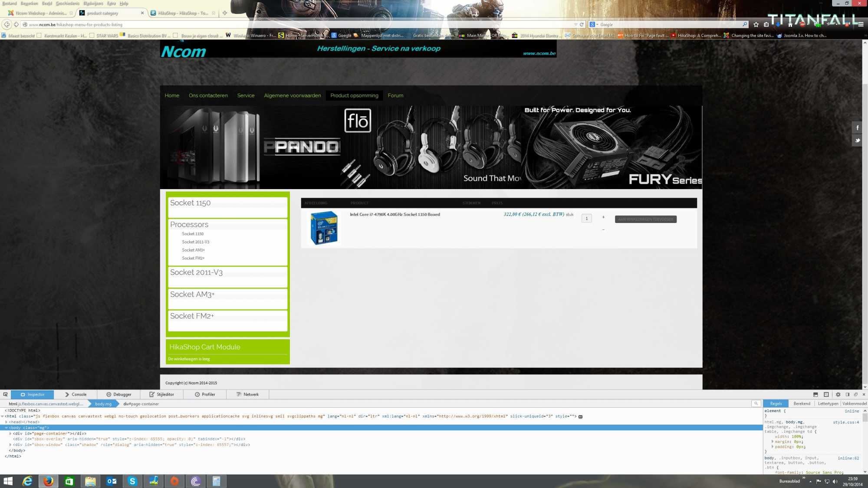The width and height of the screenshot is (868, 488).
Task: Click the element picker icon in devtools
Action: (5, 394)
